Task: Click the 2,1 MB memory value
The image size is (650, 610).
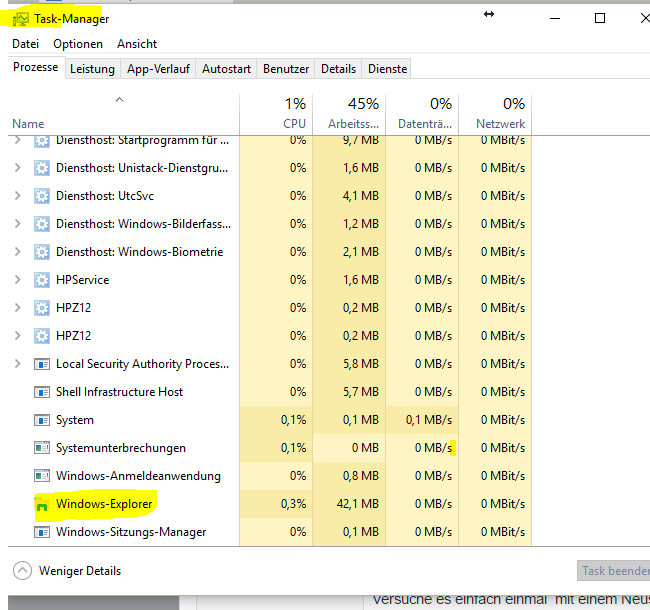Action: (361, 252)
